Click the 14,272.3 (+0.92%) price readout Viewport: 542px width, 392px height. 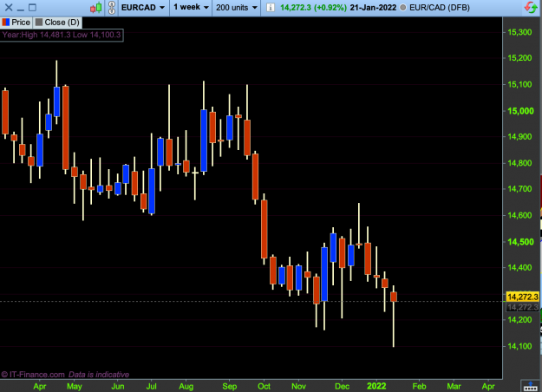[x=313, y=7]
